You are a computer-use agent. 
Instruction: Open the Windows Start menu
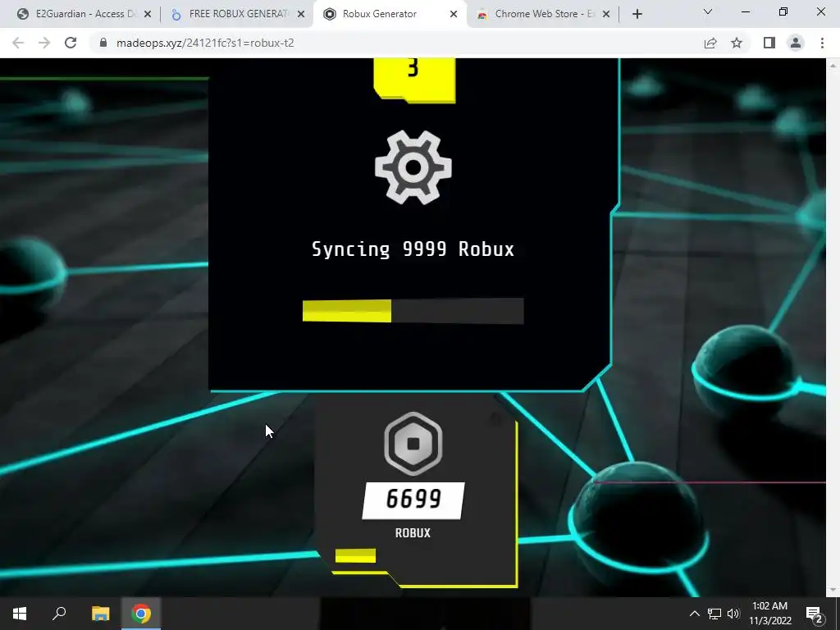coord(20,614)
